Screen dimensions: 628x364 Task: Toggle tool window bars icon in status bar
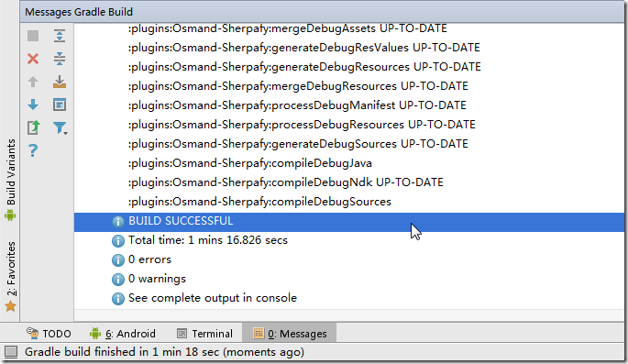coord(11,352)
